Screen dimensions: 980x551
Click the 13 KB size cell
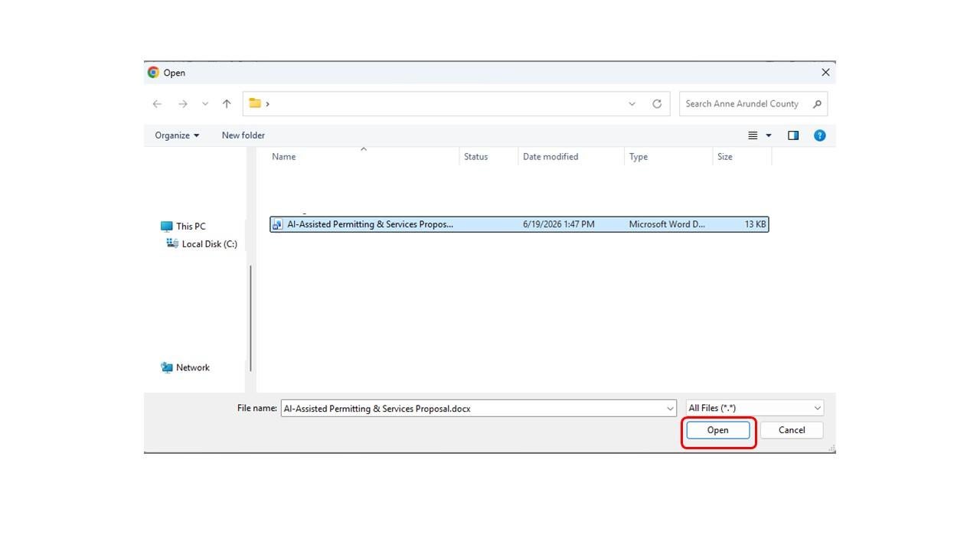[755, 225]
